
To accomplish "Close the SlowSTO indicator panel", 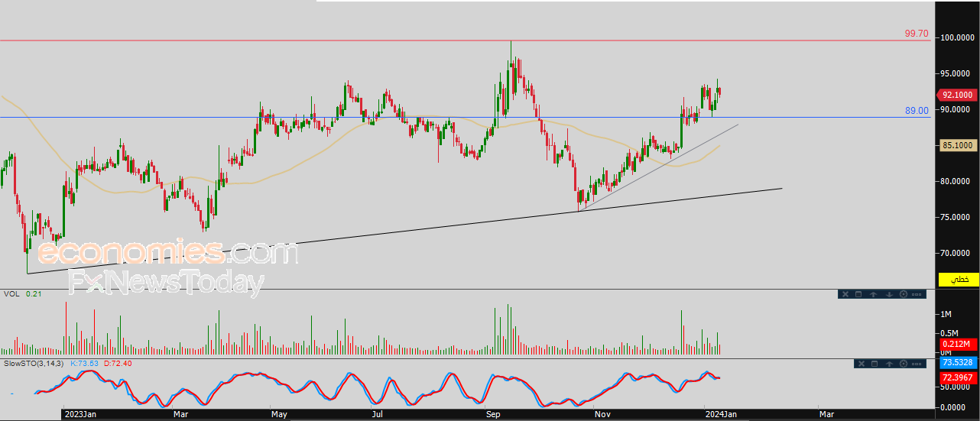I will pos(862,364).
